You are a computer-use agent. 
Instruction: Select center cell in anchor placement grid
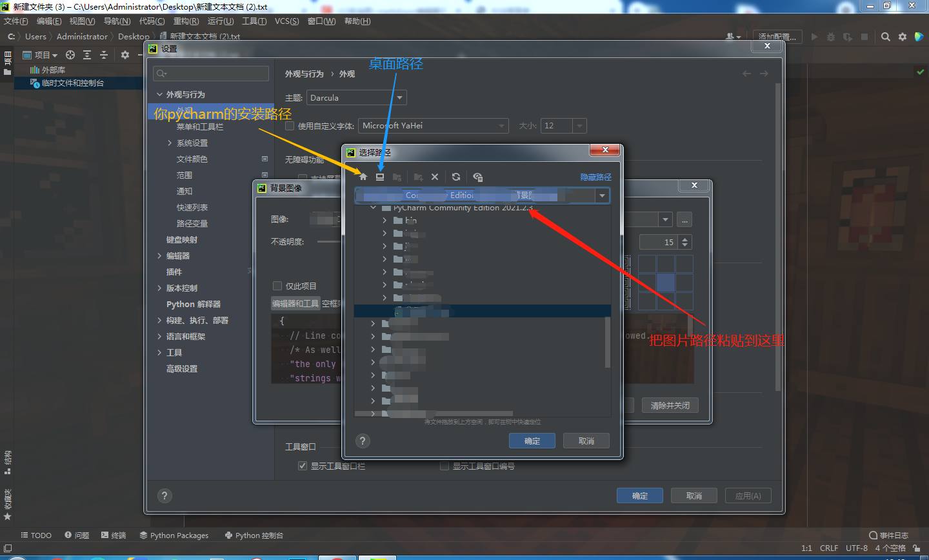666,283
